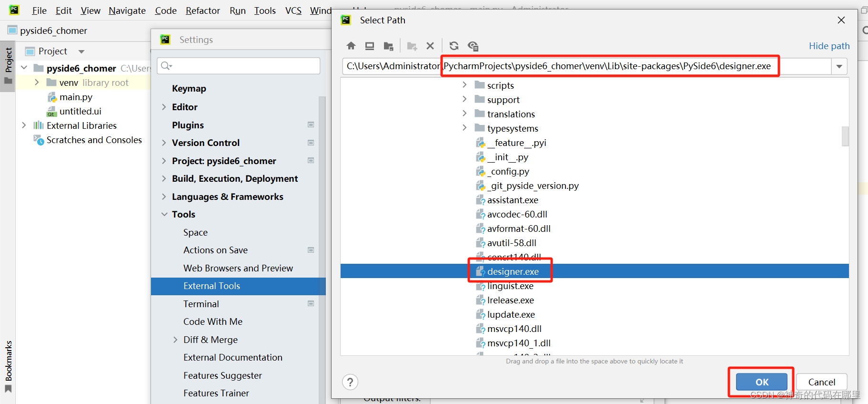Go to home directory in Select Path
The height and width of the screenshot is (404, 868).
(x=351, y=46)
